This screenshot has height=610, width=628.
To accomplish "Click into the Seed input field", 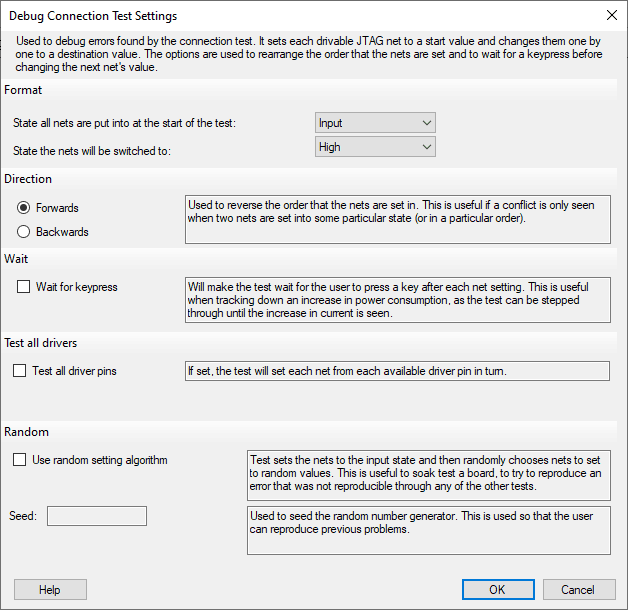I will [97, 516].
